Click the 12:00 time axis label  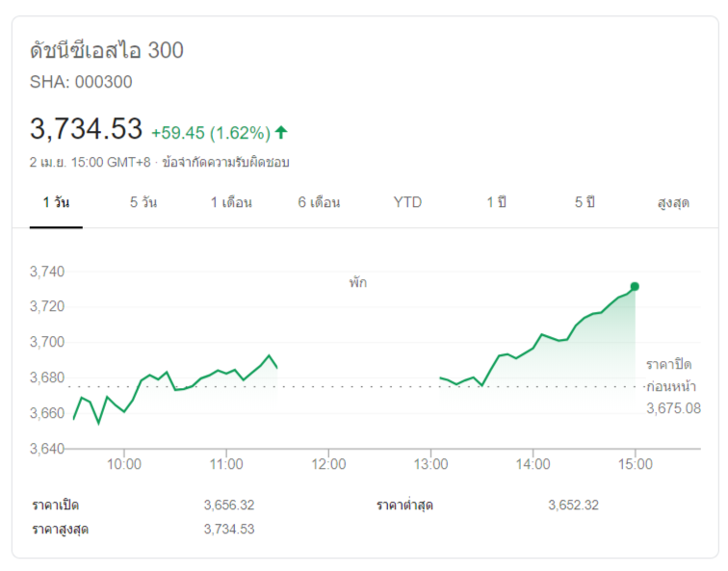point(328,463)
